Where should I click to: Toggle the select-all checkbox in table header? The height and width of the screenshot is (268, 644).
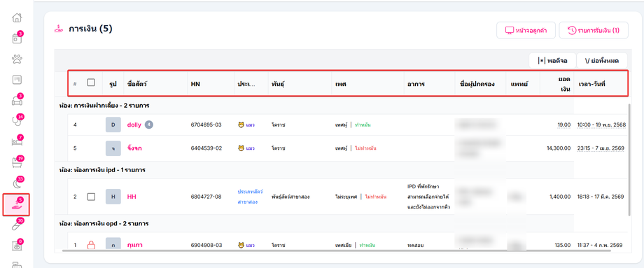91,83
